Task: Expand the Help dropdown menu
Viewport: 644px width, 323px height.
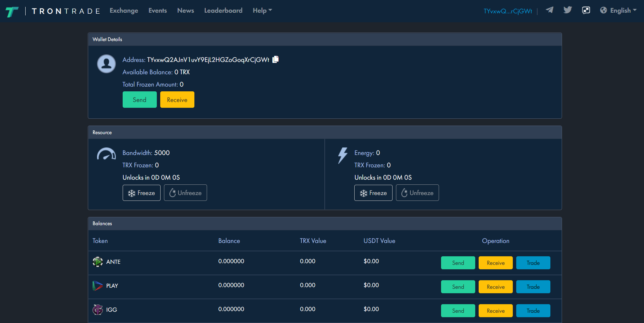Action: [262, 11]
